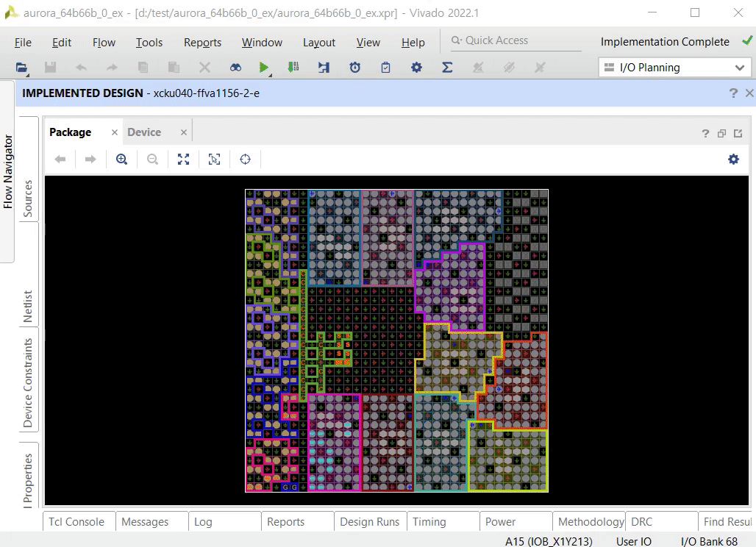Click the Sigma project summary icon
This screenshot has height=547, width=756.
pos(447,68)
